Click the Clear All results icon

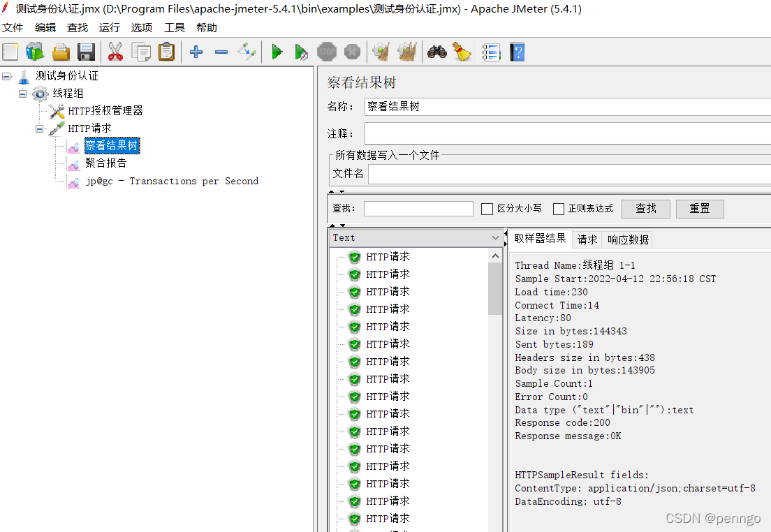[407, 52]
